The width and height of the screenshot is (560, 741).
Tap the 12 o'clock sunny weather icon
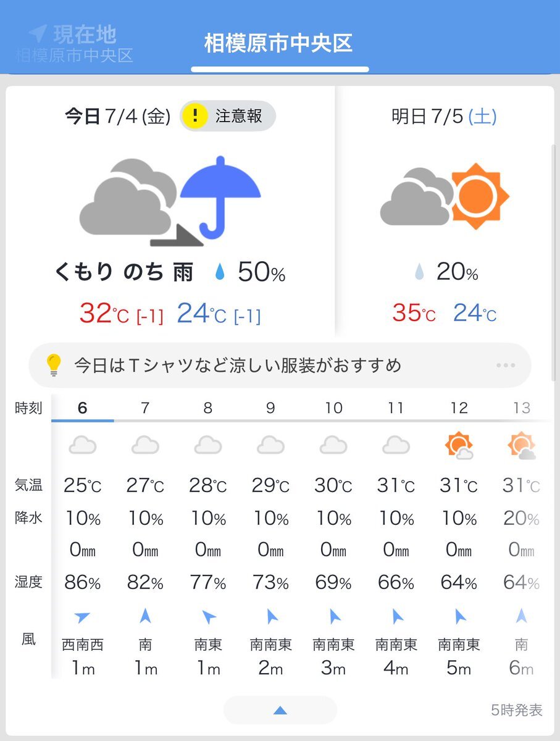pos(459,446)
